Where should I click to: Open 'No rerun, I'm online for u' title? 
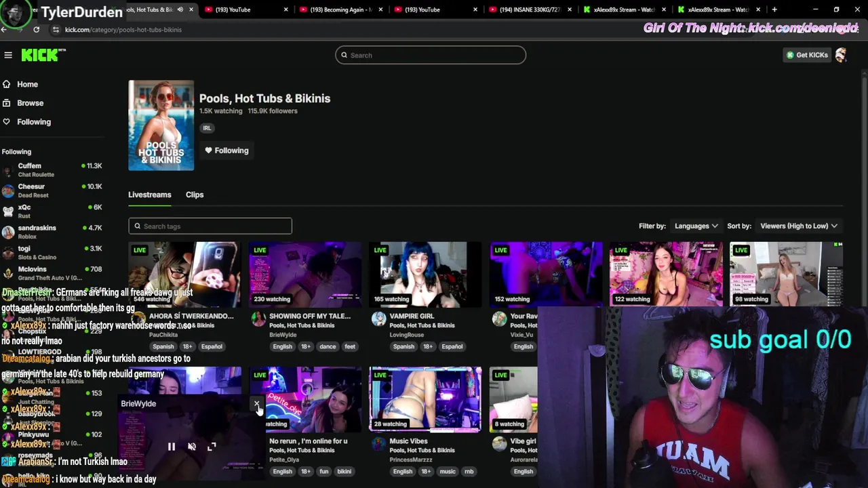[x=309, y=441]
